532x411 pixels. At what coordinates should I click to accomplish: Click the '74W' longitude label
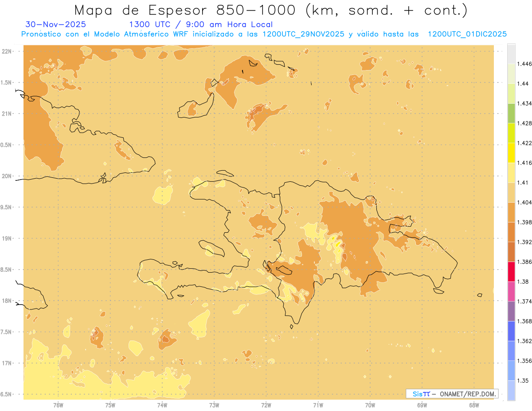(x=162, y=405)
